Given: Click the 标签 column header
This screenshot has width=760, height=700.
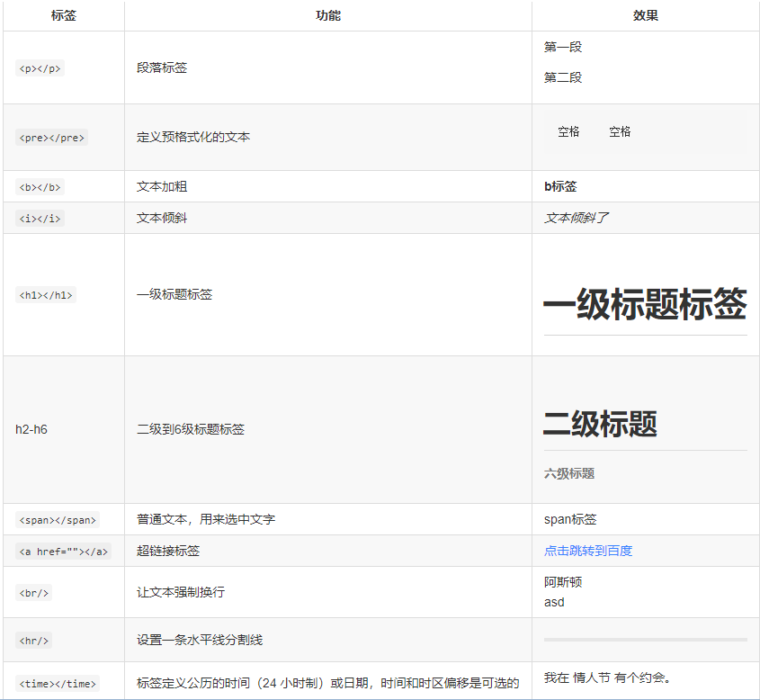Looking at the screenshot, I should click(x=64, y=15).
